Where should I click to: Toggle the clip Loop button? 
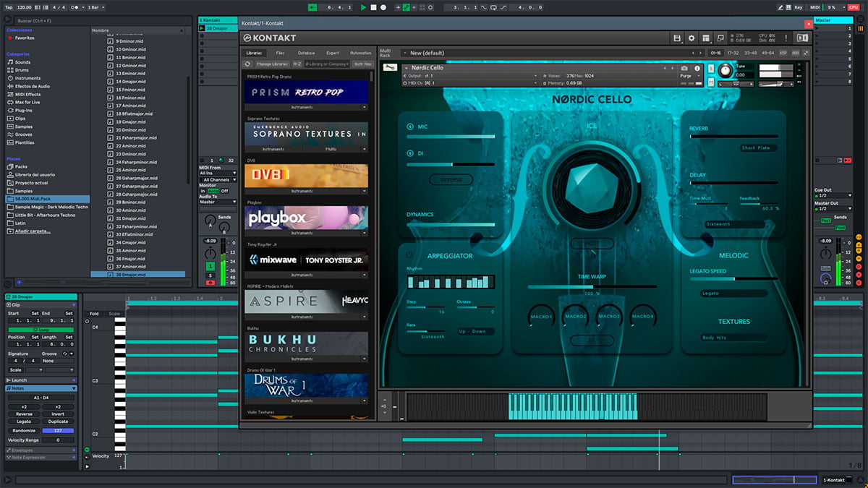pos(41,330)
